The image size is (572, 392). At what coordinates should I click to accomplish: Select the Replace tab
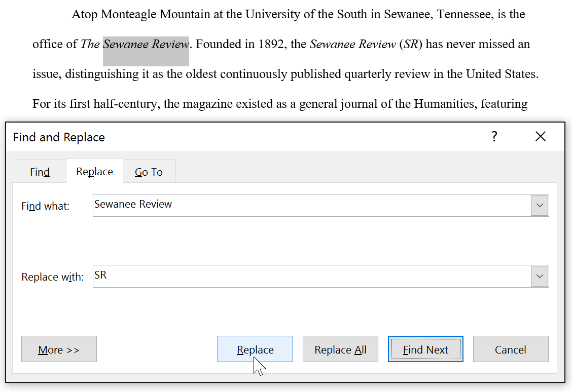point(94,171)
